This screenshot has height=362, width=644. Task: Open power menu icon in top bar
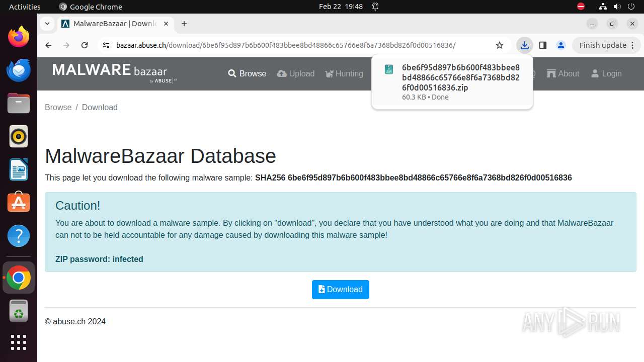coord(631,7)
